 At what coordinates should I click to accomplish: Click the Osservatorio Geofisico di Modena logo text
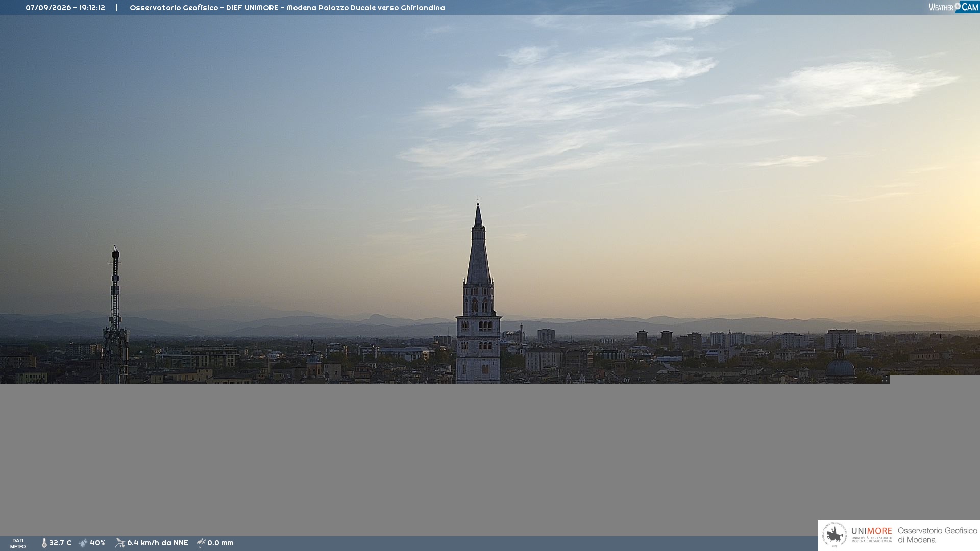click(938, 535)
